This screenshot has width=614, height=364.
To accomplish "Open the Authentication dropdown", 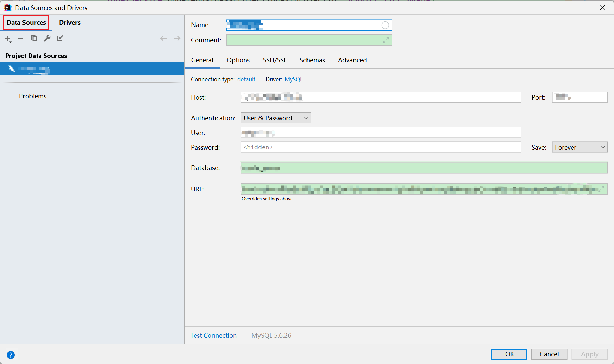I will 276,118.
